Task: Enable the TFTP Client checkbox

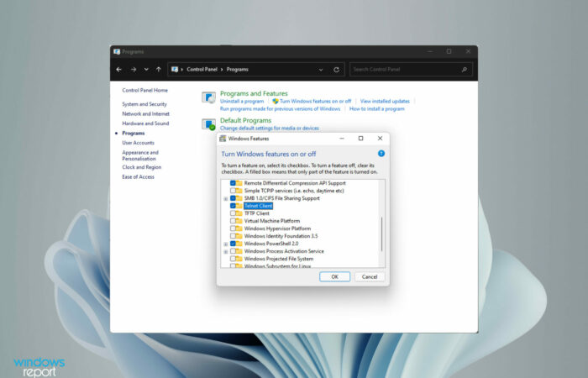Action: pyautogui.click(x=233, y=213)
